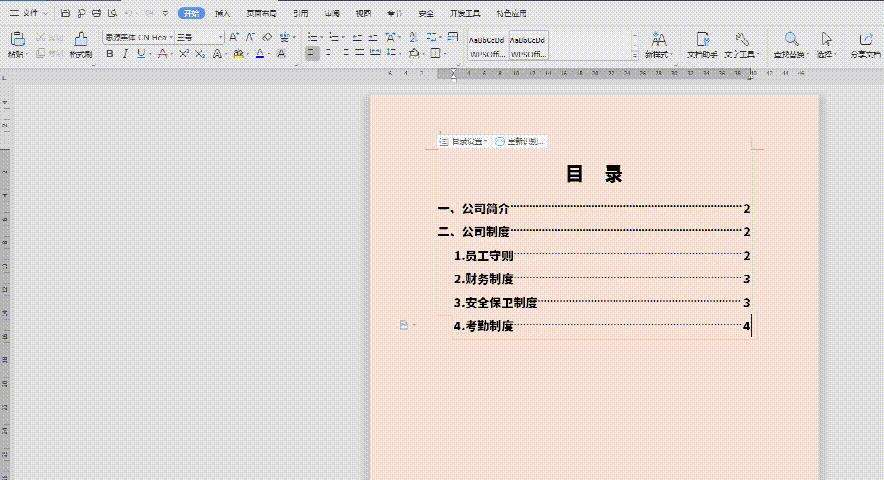Clear formatting with the eraser icon
Screen dimensions: 884x480
point(267,37)
